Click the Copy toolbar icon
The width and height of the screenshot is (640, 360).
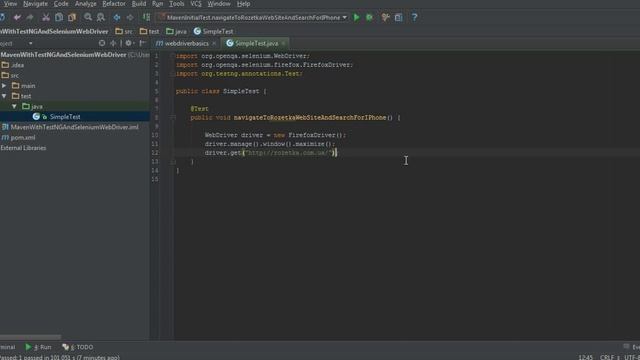(59, 18)
